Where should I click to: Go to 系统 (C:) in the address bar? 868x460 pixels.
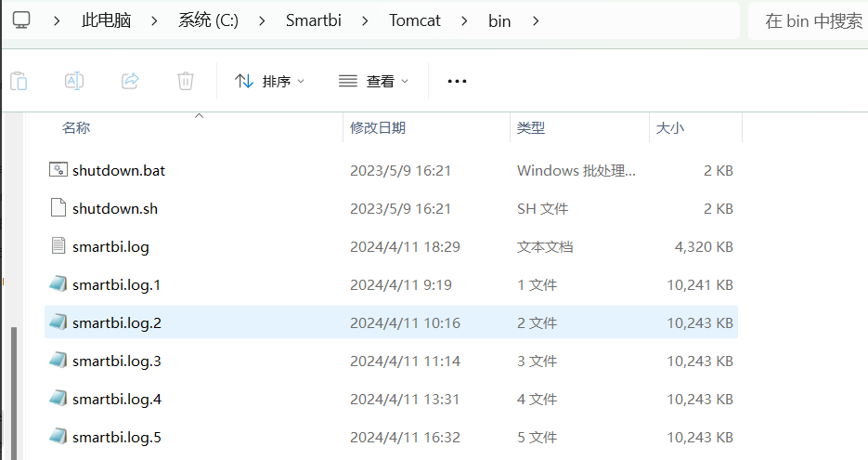pyautogui.click(x=208, y=20)
